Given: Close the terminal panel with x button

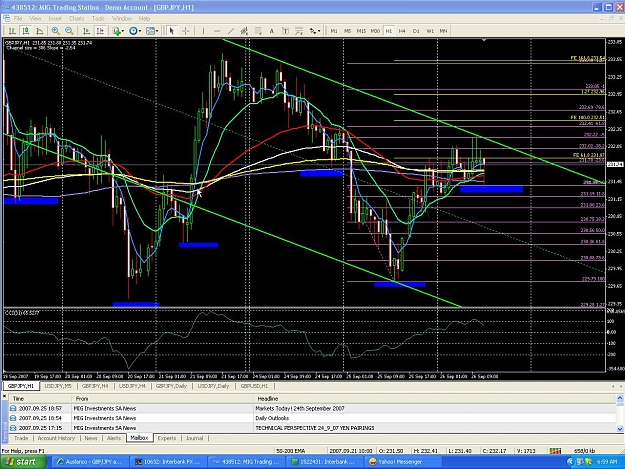Looking at the screenshot, I should (5, 396).
